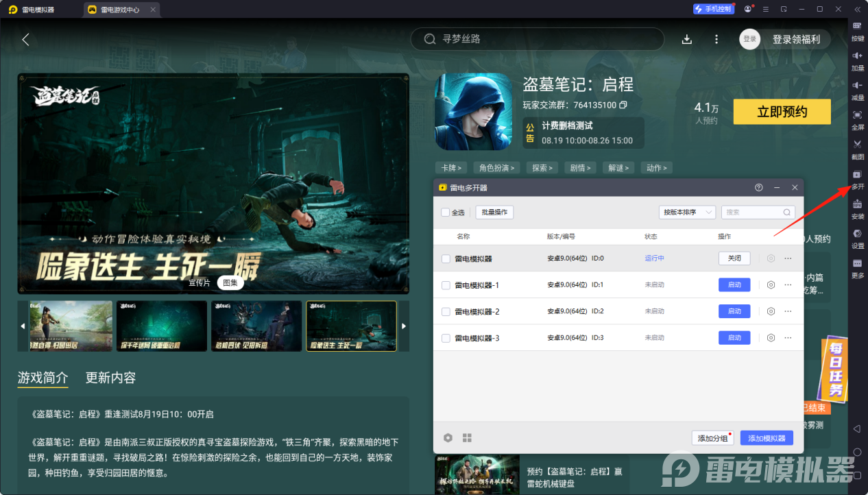This screenshot has width=868, height=495.
Task: Switch the media view to 图集
Action: click(x=230, y=282)
